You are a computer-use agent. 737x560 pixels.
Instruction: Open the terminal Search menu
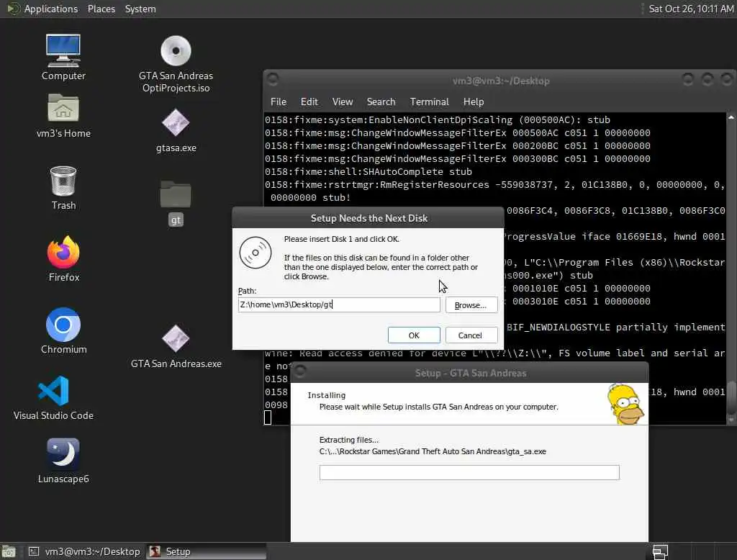pyautogui.click(x=381, y=101)
